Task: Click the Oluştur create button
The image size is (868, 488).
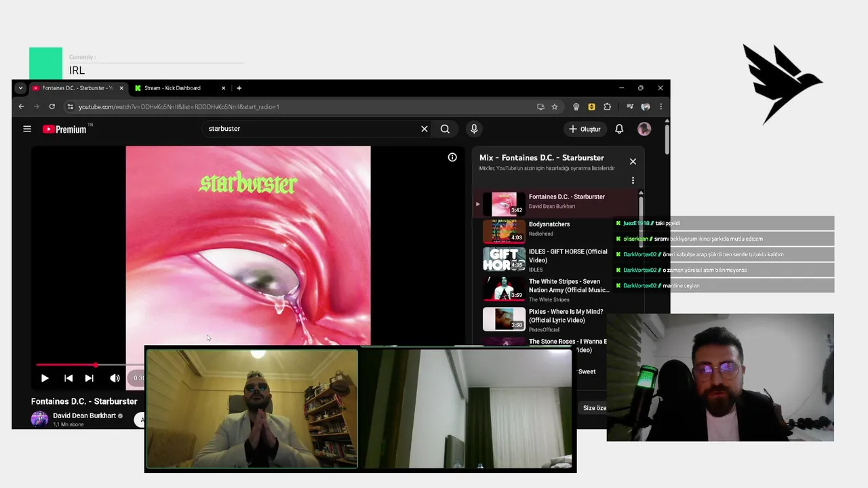Action: click(585, 129)
